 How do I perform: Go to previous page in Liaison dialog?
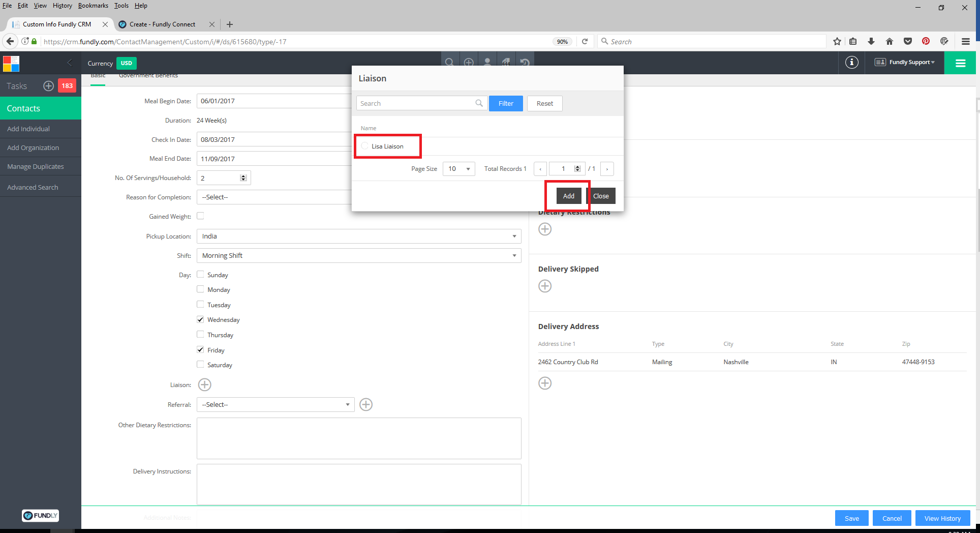click(x=540, y=169)
